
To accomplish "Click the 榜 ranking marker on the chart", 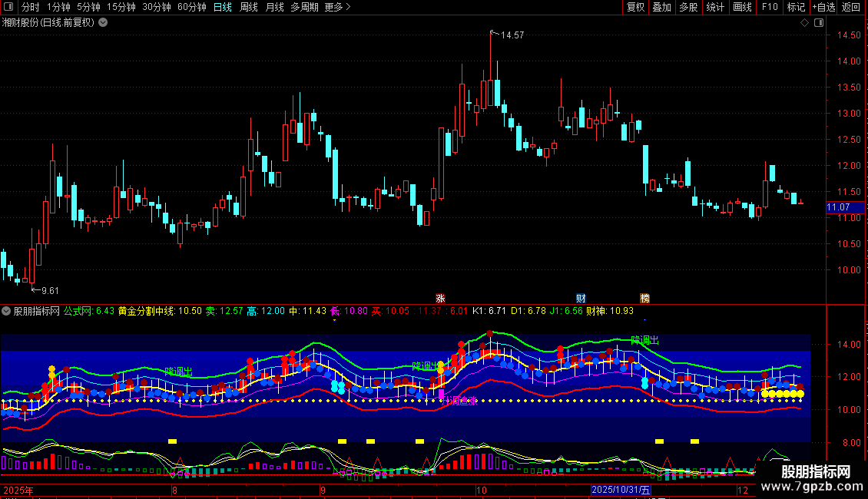I will [x=645, y=298].
